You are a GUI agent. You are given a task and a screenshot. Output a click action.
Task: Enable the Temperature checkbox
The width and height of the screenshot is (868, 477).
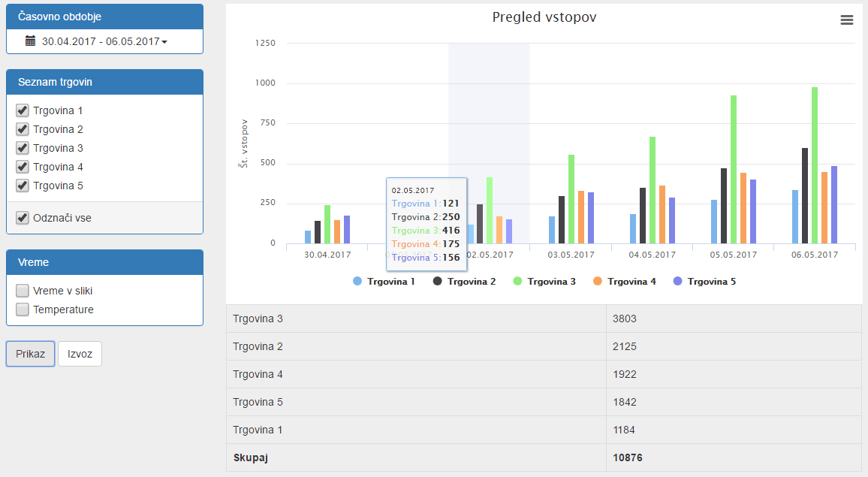coord(22,309)
